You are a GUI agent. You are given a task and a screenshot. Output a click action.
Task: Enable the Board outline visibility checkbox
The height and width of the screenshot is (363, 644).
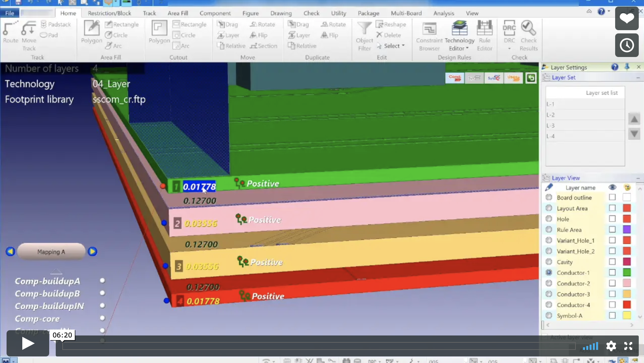click(612, 197)
